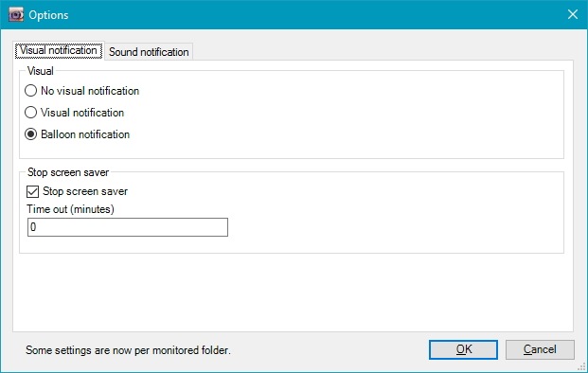Screen dimensions: 588x373
Task: Pick the Balloon notification radio circle
Action: coord(30,134)
